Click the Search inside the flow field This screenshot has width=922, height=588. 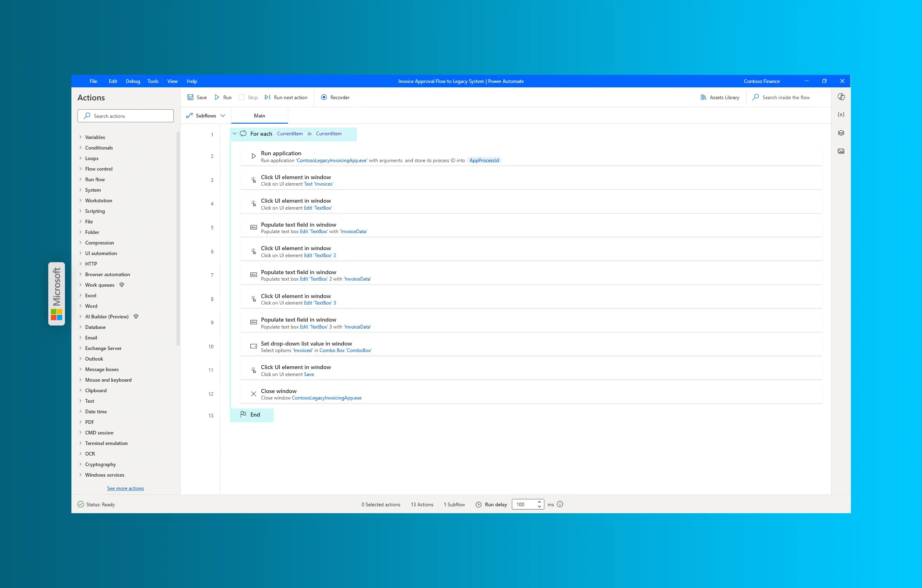pos(785,97)
